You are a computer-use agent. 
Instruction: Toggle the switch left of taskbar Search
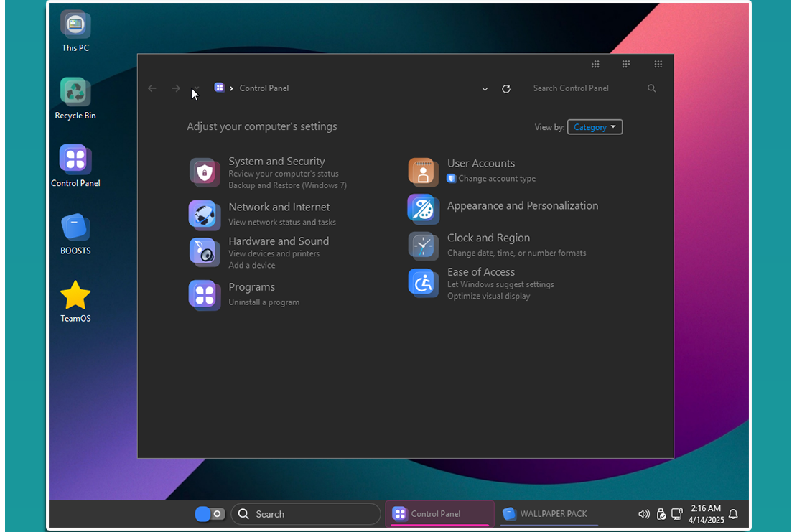[210, 514]
